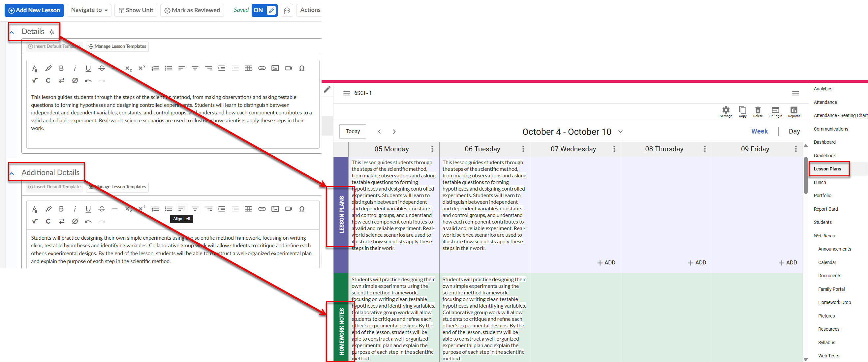
Task: Insert a table in the Details editor
Action: click(x=248, y=68)
